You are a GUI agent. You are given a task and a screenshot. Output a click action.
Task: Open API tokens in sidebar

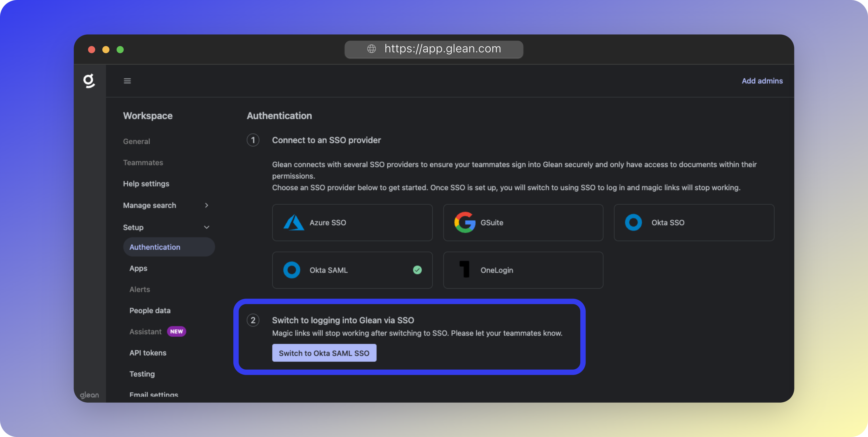pyautogui.click(x=148, y=352)
